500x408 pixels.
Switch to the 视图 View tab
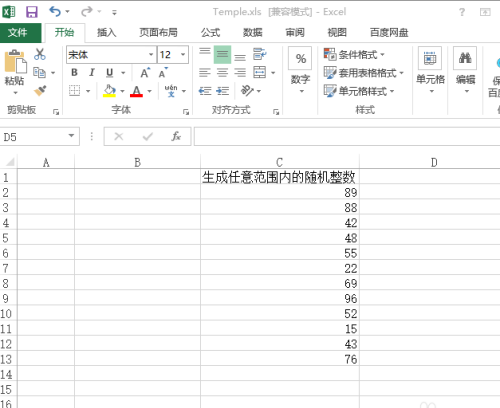point(337,32)
